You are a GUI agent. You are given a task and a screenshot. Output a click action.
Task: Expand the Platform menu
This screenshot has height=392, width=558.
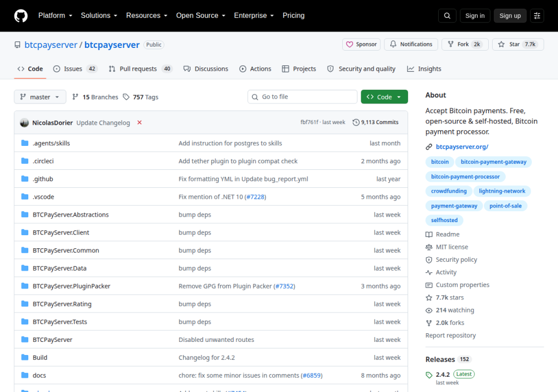coord(55,16)
